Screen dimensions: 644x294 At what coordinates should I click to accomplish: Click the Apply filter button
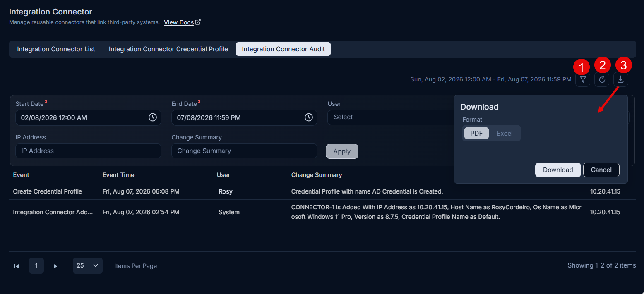point(342,151)
